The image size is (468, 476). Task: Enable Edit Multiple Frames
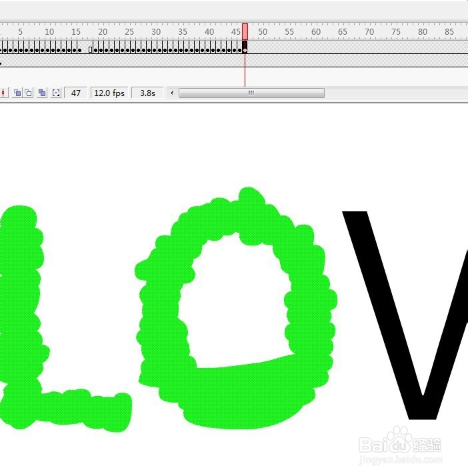42,93
